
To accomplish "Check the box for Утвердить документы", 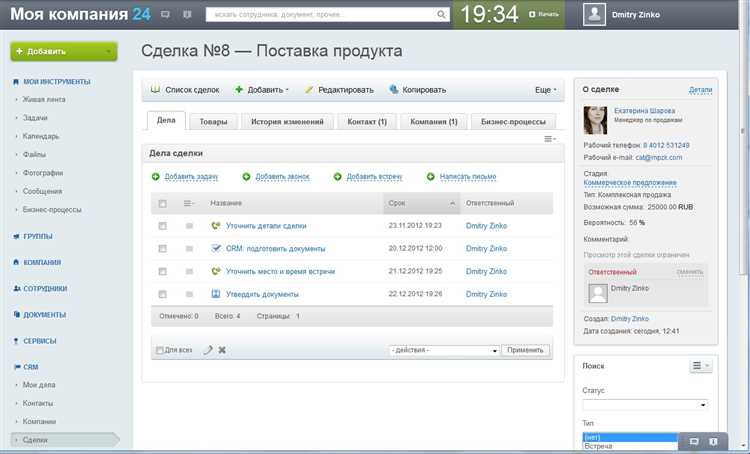I will coord(163,294).
